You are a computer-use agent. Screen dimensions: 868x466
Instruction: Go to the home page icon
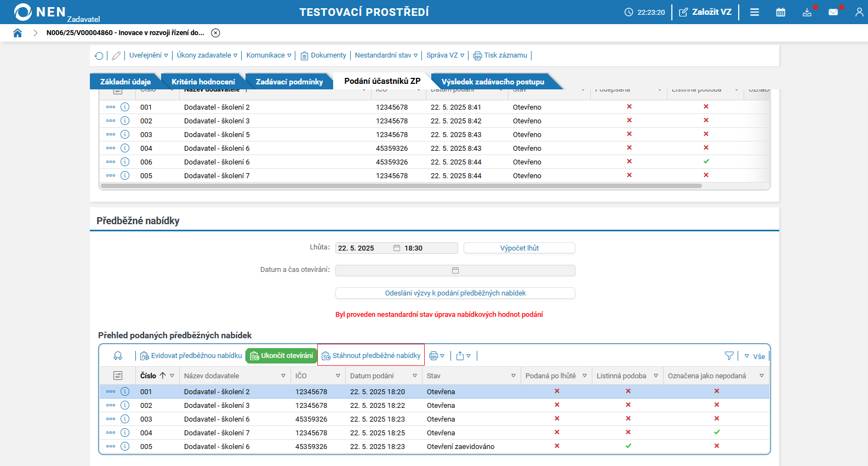tap(18, 33)
